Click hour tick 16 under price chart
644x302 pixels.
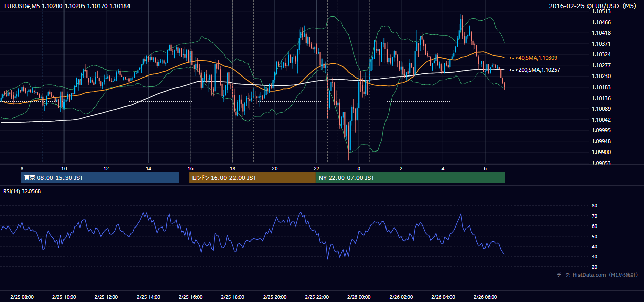pyautogui.click(x=190, y=168)
